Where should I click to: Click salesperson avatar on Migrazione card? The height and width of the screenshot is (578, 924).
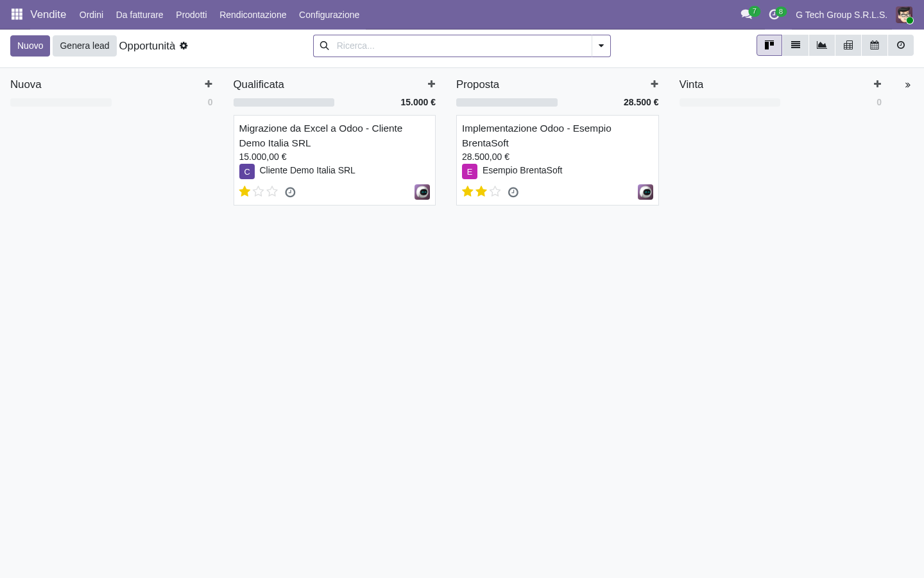pyautogui.click(x=422, y=192)
